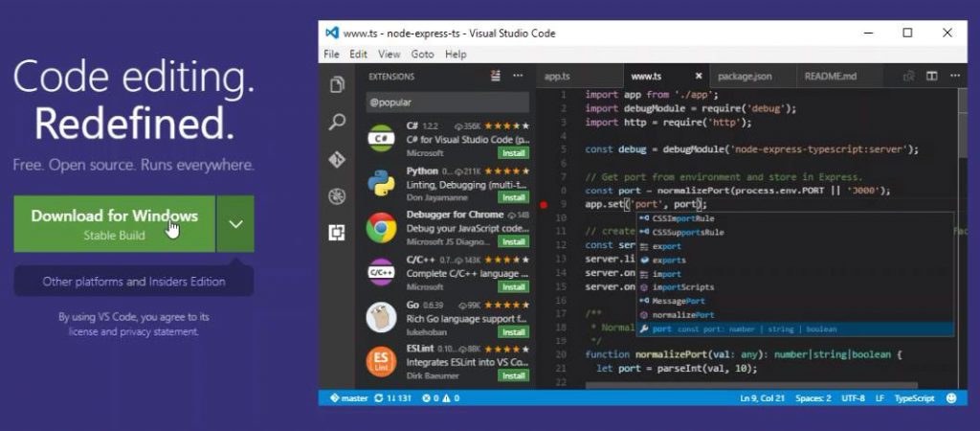
Task: Close the www.ts editor tab
Action: 699,77
